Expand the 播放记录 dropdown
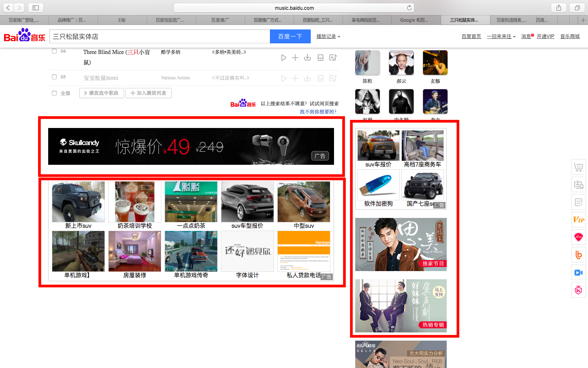Image resolution: width=588 pixels, height=368 pixels. tap(328, 36)
